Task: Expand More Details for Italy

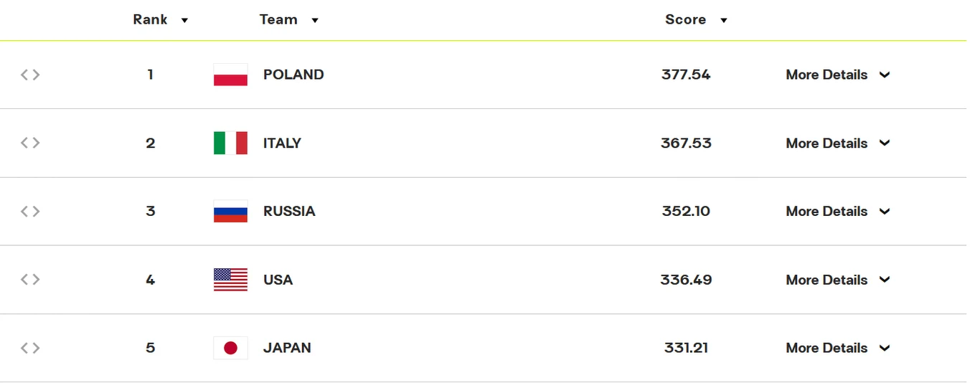Action: 838,143
